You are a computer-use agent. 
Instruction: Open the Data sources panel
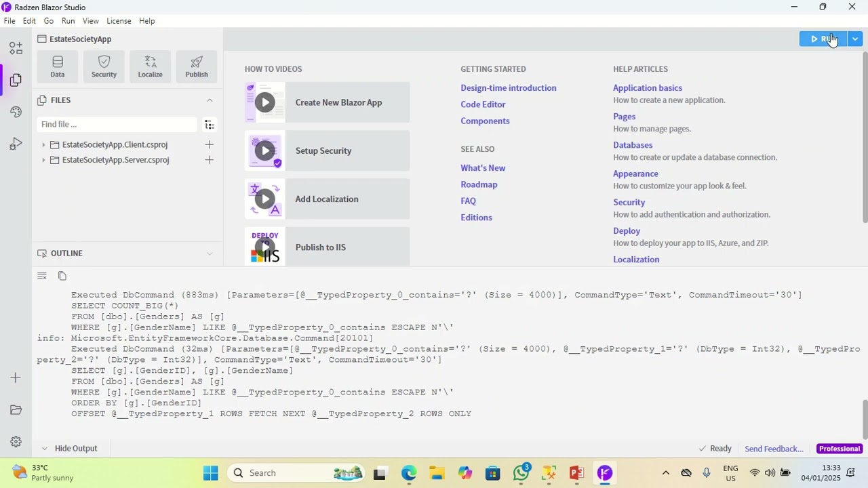(58, 66)
